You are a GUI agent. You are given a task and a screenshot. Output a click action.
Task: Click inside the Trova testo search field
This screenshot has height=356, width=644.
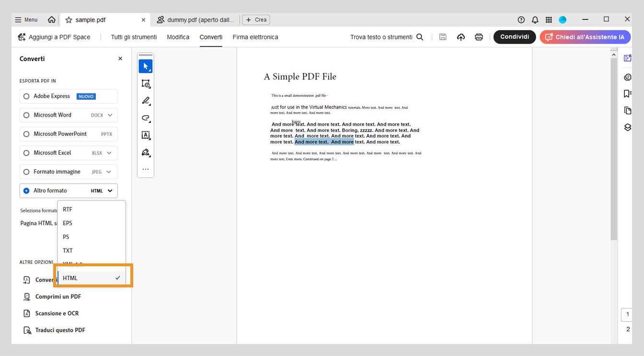[379, 36]
